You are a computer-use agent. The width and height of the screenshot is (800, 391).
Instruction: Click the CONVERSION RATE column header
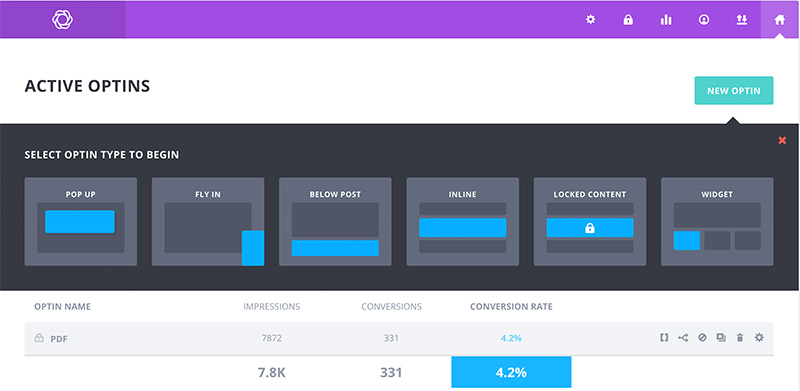click(x=511, y=307)
